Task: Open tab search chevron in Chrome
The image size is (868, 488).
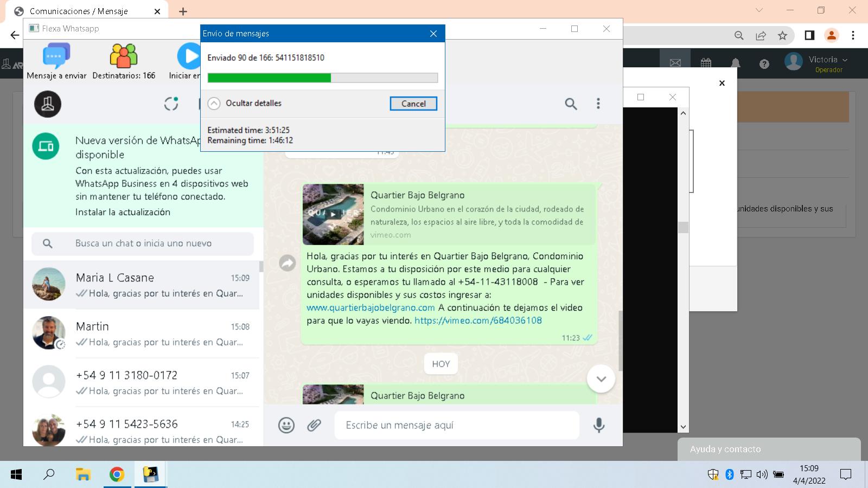Action: tap(759, 10)
